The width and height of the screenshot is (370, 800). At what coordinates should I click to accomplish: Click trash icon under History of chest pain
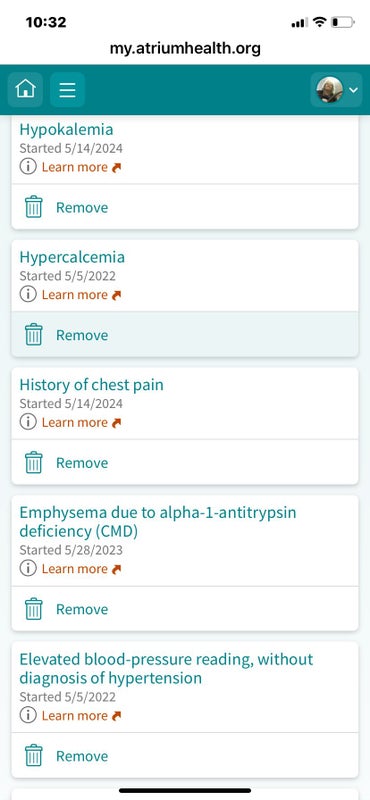point(34,462)
